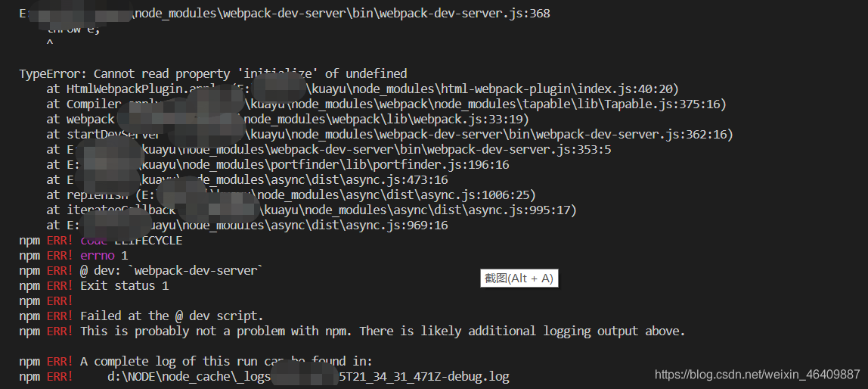
Task: Click 'This is probably not a problem' line
Action: [x=352, y=331]
